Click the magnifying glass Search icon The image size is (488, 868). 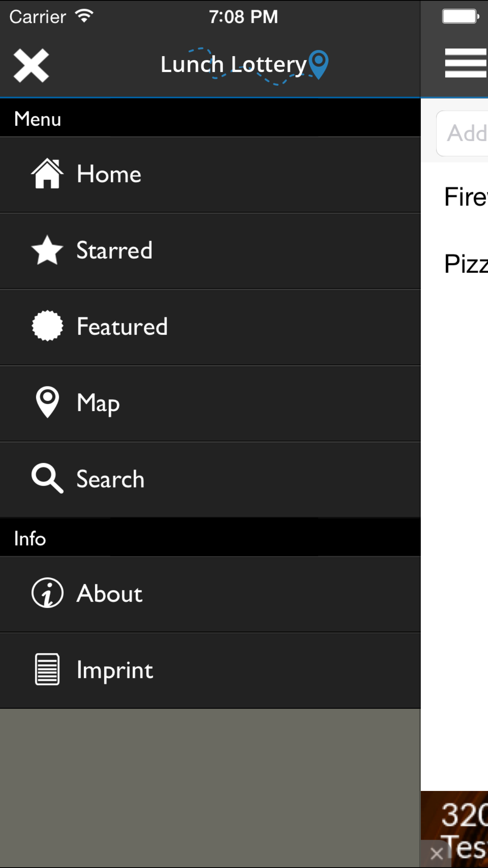(47, 478)
